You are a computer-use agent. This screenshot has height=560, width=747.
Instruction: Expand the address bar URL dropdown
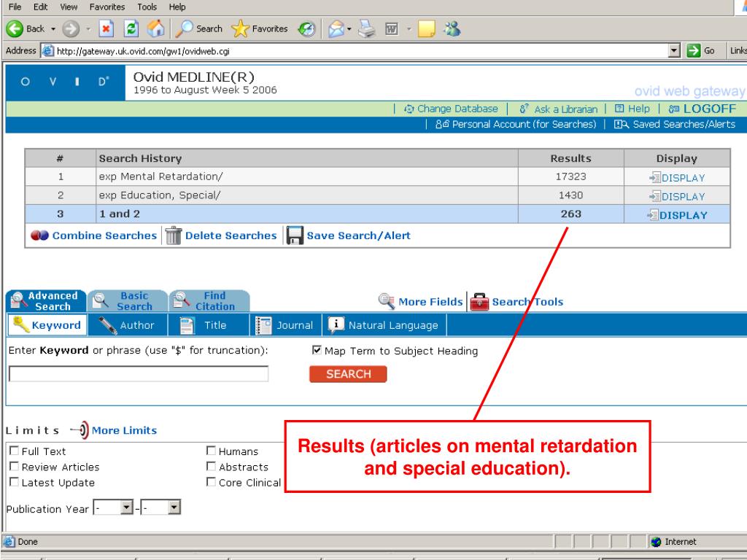tap(673, 50)
